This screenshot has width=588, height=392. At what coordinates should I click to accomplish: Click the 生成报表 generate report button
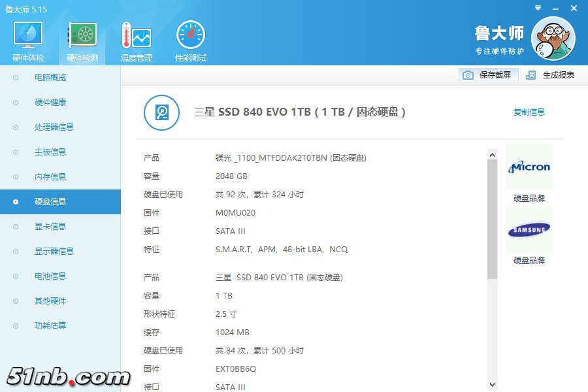click(551, 75)
